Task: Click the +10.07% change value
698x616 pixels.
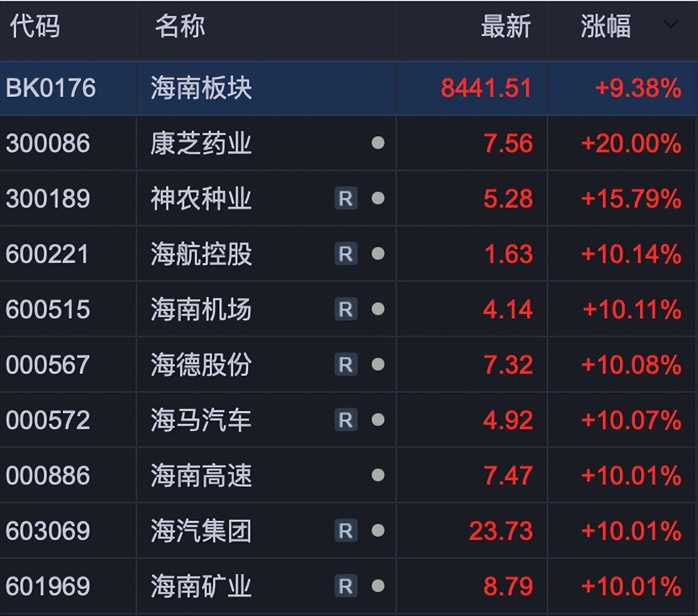Action: [632, 420]
